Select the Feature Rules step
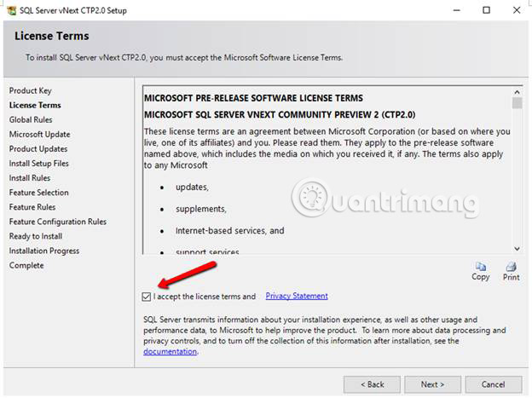Image resolution: width=532 pixels, height=398 pixels. [32, 207]
